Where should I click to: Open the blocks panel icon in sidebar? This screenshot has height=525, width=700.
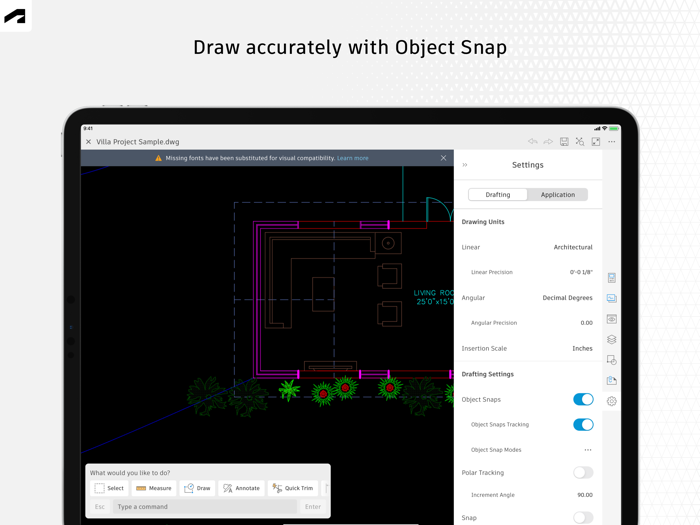pos(612,360)
